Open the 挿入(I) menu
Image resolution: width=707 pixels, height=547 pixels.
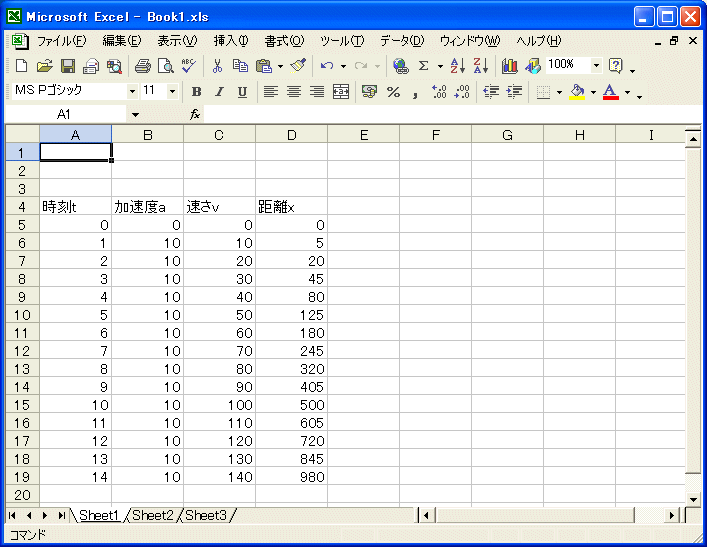[x=231, y=41]
